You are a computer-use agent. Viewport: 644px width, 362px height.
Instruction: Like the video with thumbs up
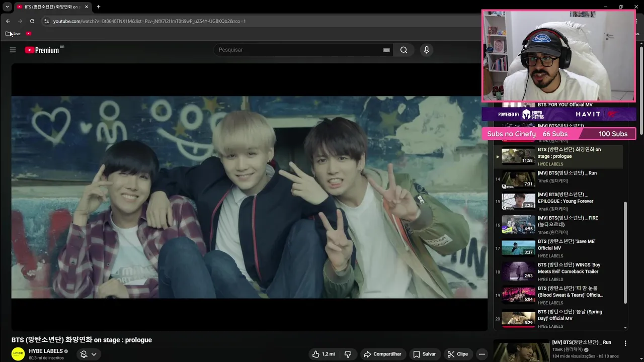coord(323,354)
